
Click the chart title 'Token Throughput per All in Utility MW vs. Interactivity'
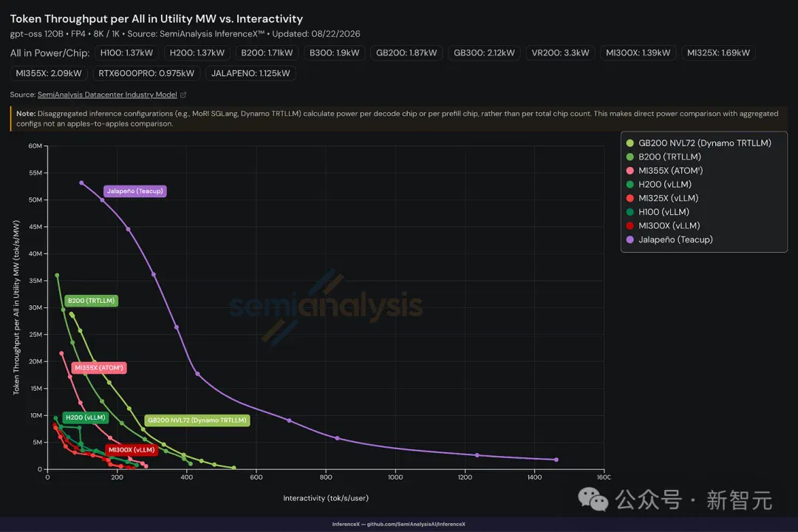pos(156,18)
